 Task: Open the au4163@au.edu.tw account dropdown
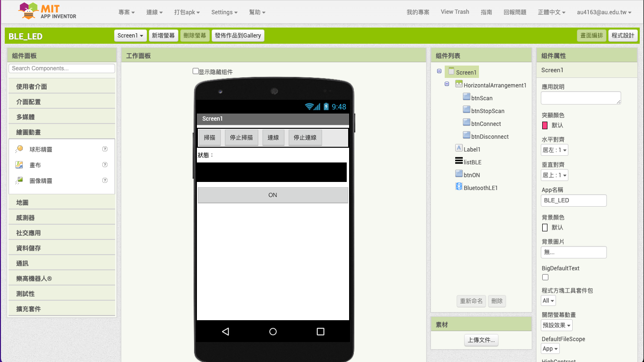tap(604, 12)
